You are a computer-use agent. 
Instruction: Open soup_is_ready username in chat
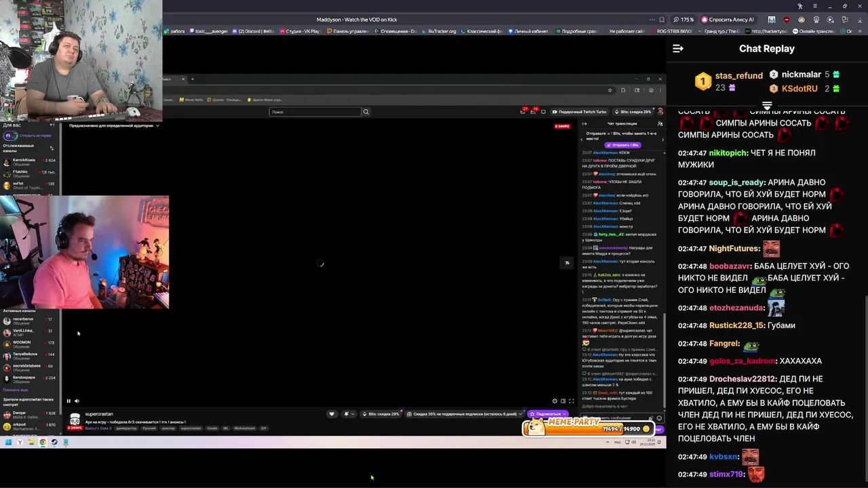pos(736,183)
